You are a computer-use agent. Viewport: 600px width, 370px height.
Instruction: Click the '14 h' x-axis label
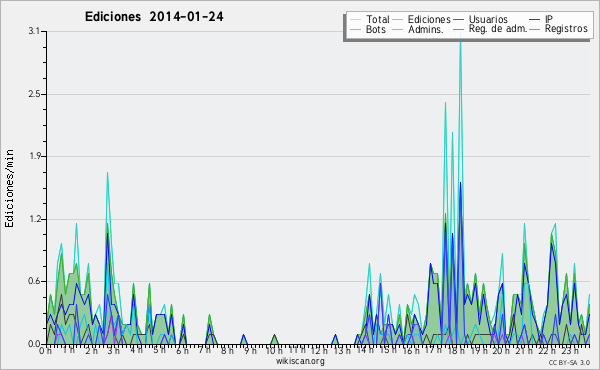[x=365, y=351]
